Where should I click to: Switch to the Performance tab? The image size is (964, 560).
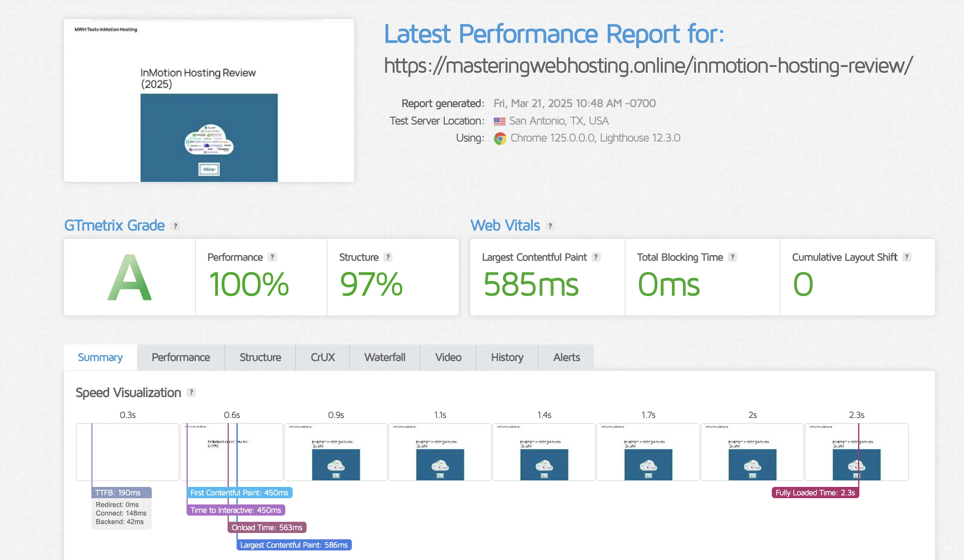pos(181,357)
